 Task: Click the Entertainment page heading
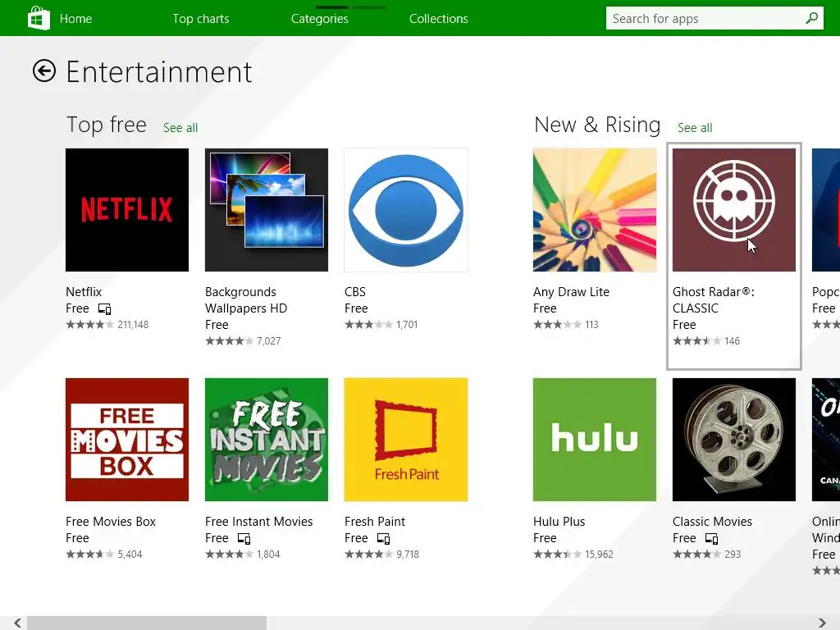click(x=158, y=72)
